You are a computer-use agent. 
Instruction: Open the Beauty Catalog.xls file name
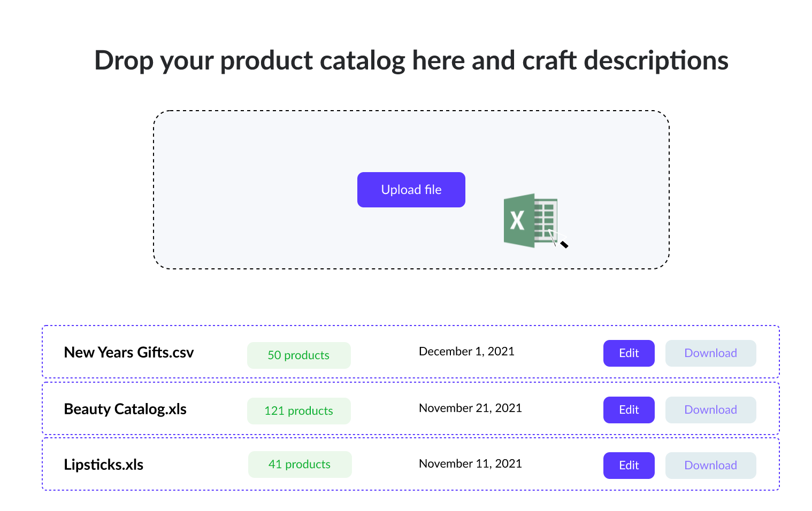coord(125,409)
